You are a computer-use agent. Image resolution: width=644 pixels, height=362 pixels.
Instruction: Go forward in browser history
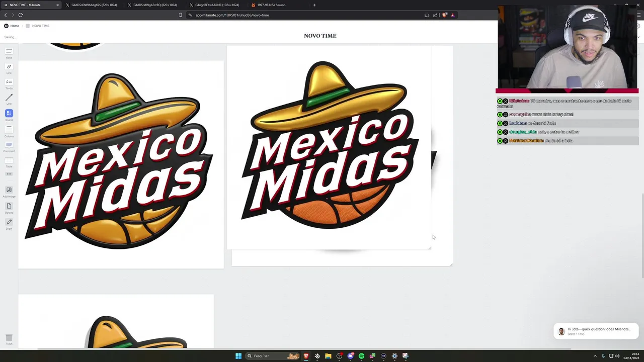[x=13, y=15]
